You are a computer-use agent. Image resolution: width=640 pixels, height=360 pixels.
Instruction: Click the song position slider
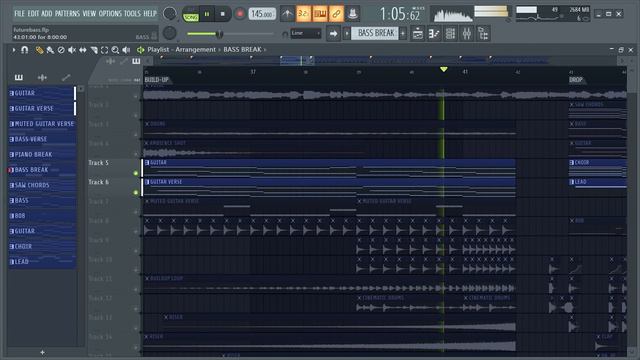(x=231, y=34)
